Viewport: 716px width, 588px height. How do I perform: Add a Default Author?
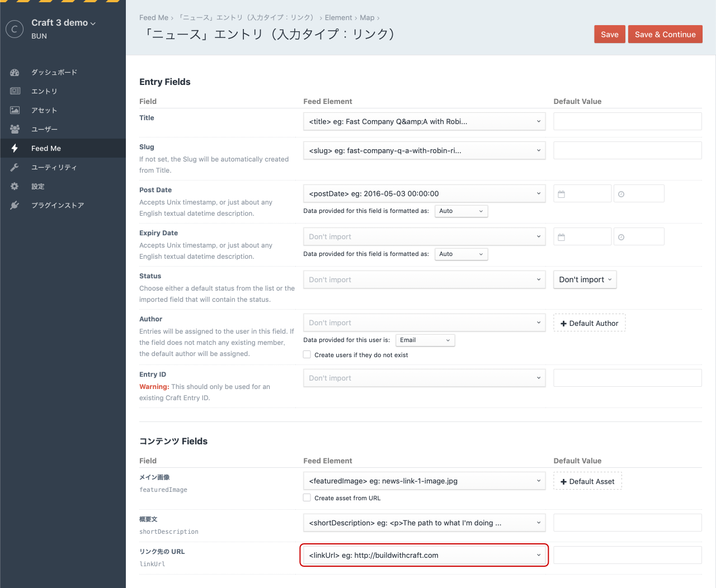click(x=589, y=323)
